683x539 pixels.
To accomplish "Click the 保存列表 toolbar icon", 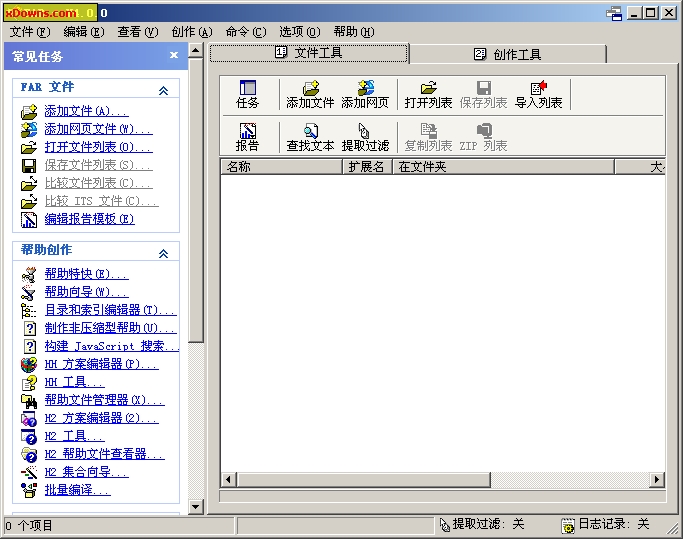I will 484,88.
